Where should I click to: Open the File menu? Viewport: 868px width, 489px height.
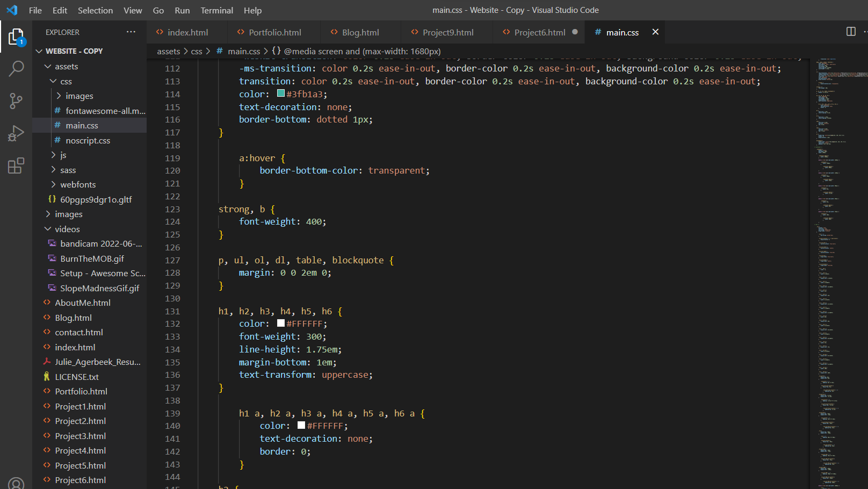[x=35, y=10]
